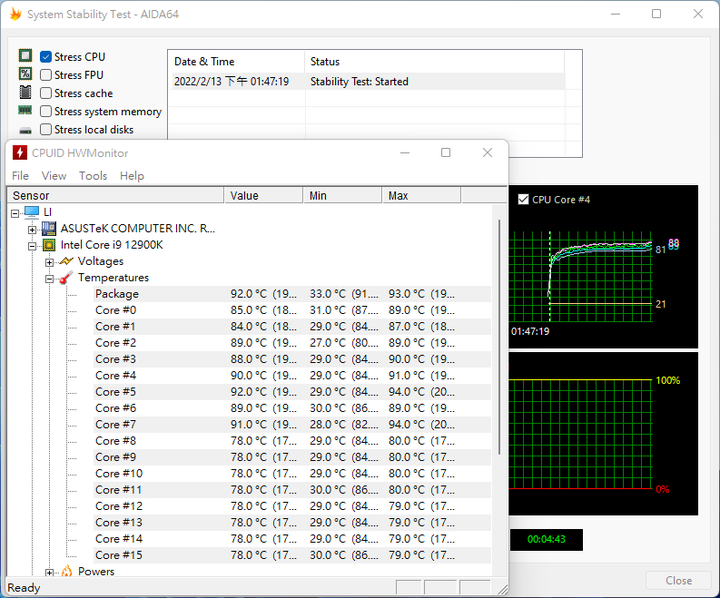
Task: Click the Temperatures thermometer icon
Action: (67, 277)
